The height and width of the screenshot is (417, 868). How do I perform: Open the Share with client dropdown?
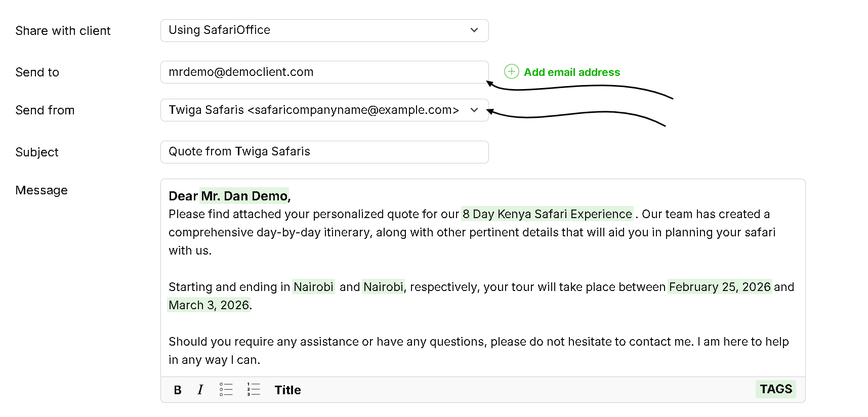click(324, 30)
